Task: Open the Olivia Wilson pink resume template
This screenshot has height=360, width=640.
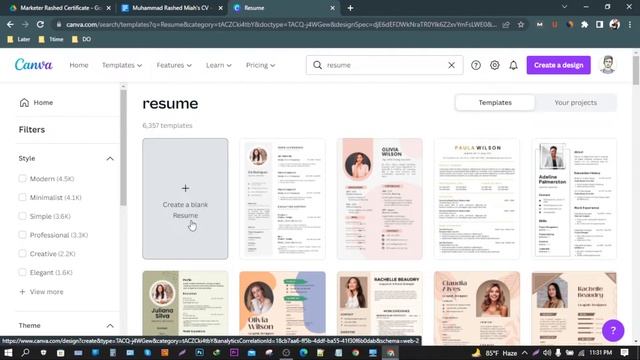Action: coord(380,199)
